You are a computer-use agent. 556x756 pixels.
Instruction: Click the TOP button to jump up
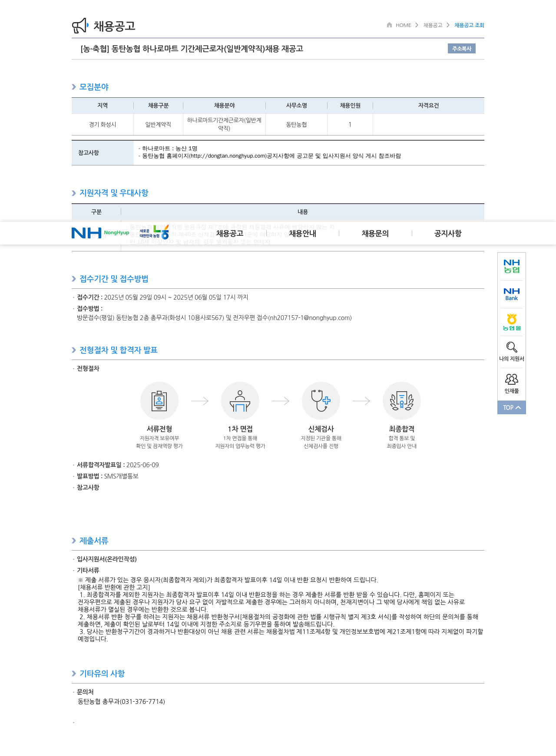(512, 407)
